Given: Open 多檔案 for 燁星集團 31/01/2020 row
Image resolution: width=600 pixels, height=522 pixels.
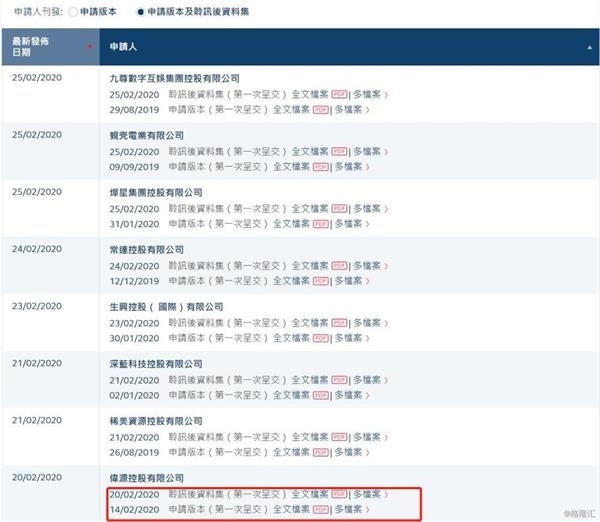Looking at the screenshot, I should point(348,224).
